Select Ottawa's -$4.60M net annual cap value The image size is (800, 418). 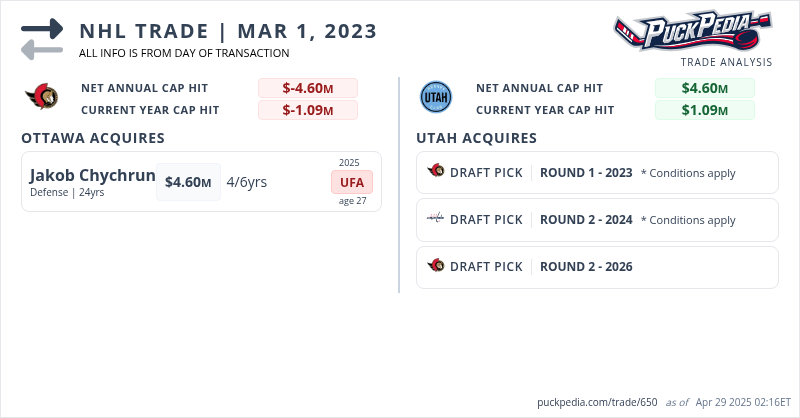[307, 88]
